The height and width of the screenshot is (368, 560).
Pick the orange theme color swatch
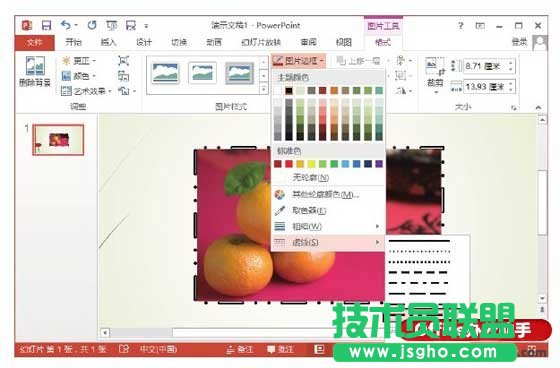pos(334,90)
